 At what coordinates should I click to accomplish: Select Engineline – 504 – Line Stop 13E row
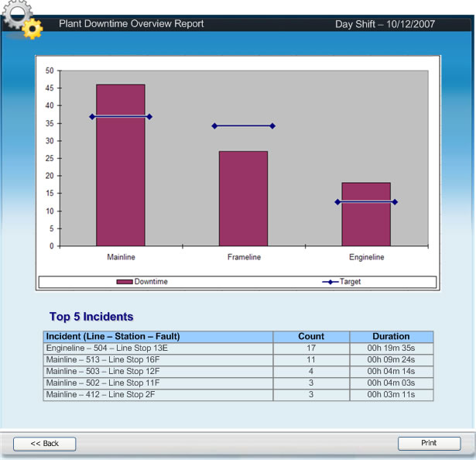(x=158, y=348)
